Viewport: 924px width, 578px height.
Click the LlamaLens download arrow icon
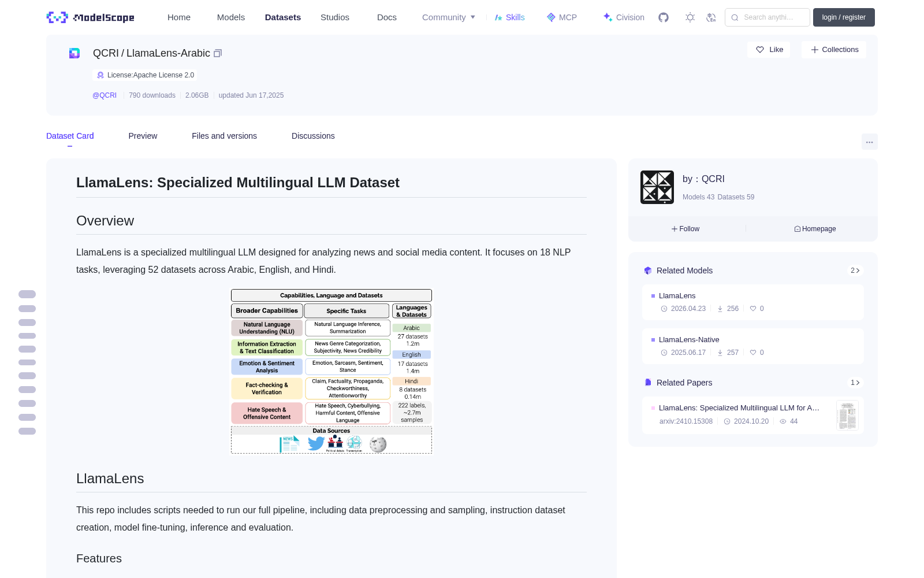[720, 309]
